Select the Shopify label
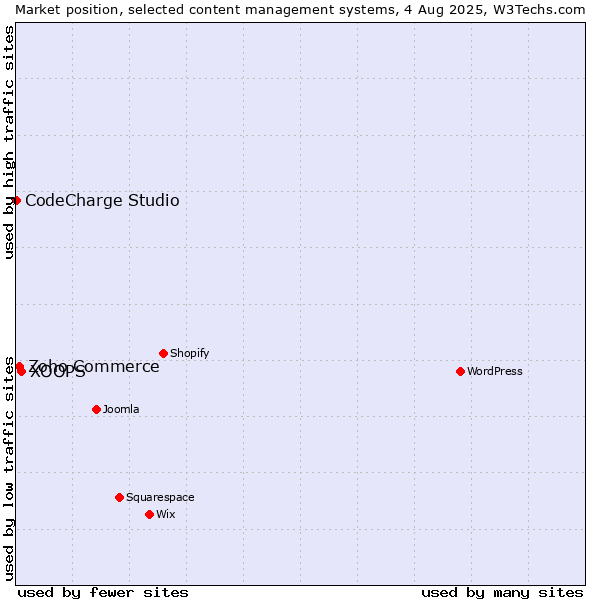Screen dimensions: 600x600 (x=189, y=353)
